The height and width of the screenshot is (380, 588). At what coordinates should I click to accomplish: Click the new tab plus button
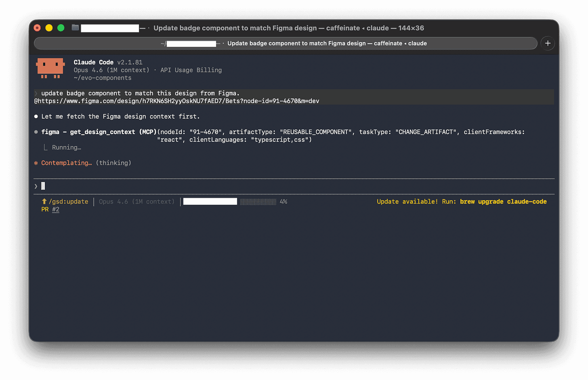click(548, 43)
